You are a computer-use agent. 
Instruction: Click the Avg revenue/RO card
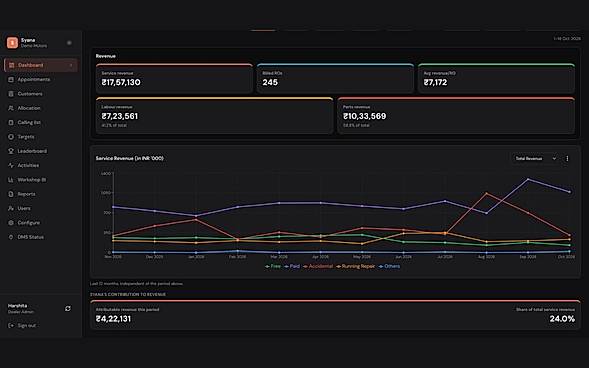click(496, 78)
